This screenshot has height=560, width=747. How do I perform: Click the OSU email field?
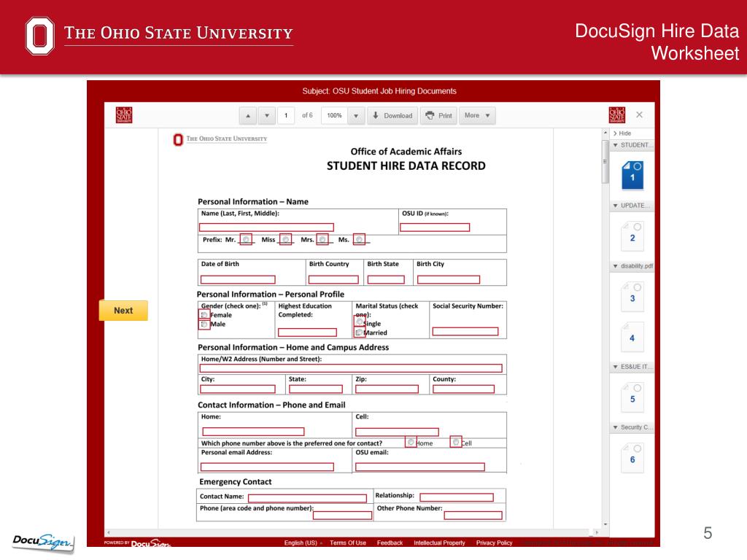coord(420,467)
